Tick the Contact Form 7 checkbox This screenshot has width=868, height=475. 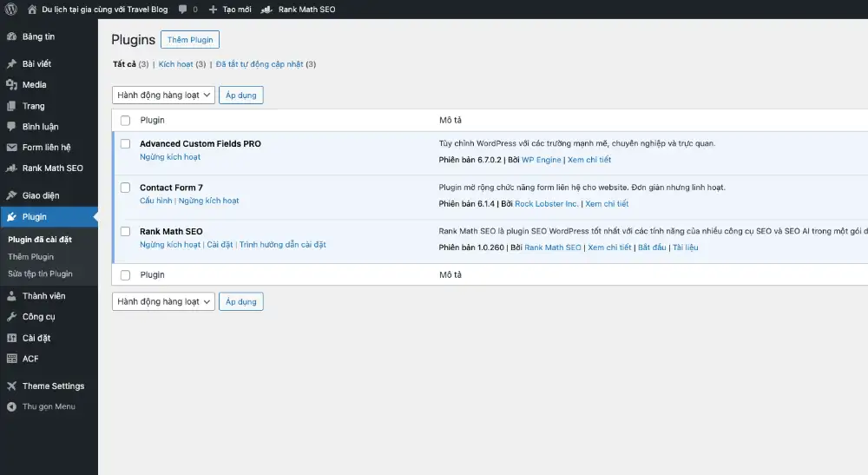click(126, 188)
